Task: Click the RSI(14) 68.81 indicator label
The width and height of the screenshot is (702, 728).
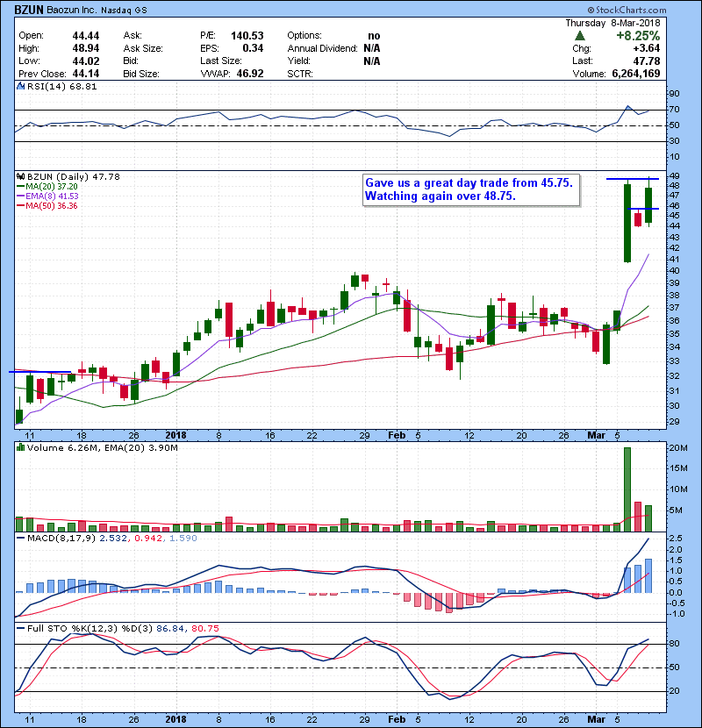Action: 61,86
